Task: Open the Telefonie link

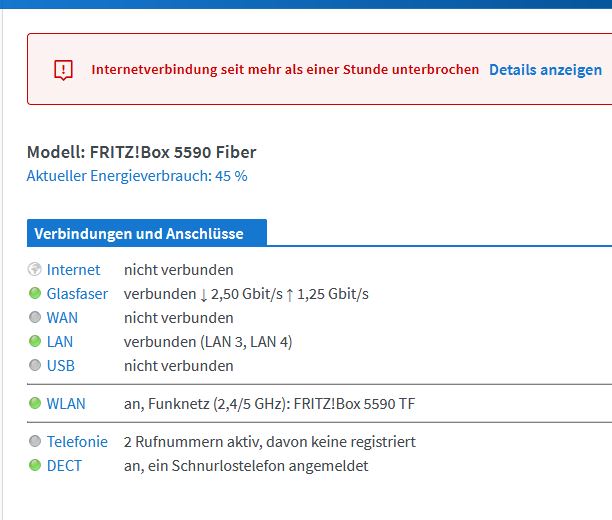Action: (77, 442)
